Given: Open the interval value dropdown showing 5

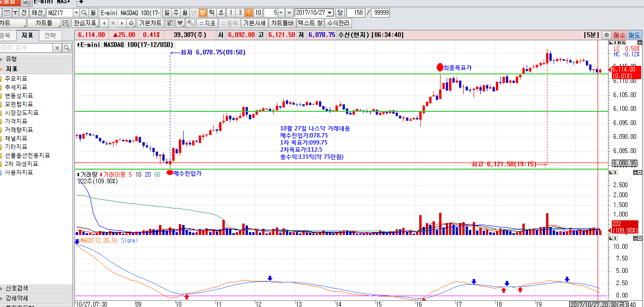Looking at the screenshot, I should (x=281, y=12).
